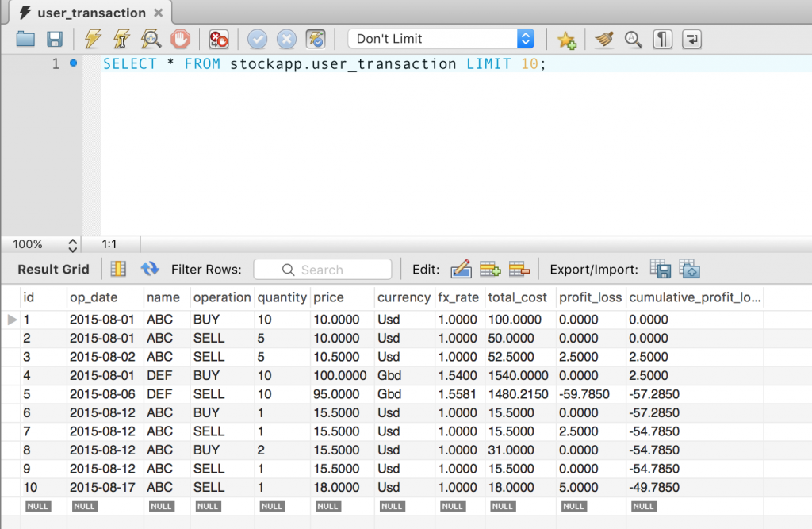This screenshot has height=529, width=812.
Task: Add a snippet with the star icon
Action: point(566,40)
